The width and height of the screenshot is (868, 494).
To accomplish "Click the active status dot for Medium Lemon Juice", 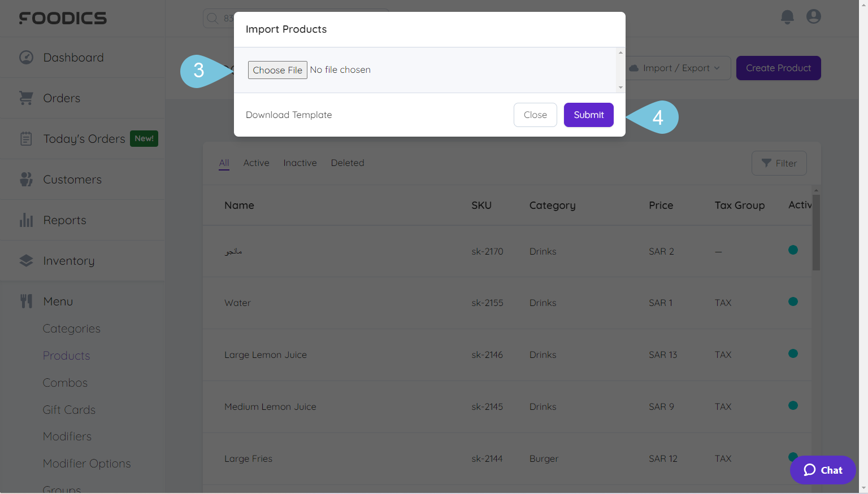I will click(793, 405).
